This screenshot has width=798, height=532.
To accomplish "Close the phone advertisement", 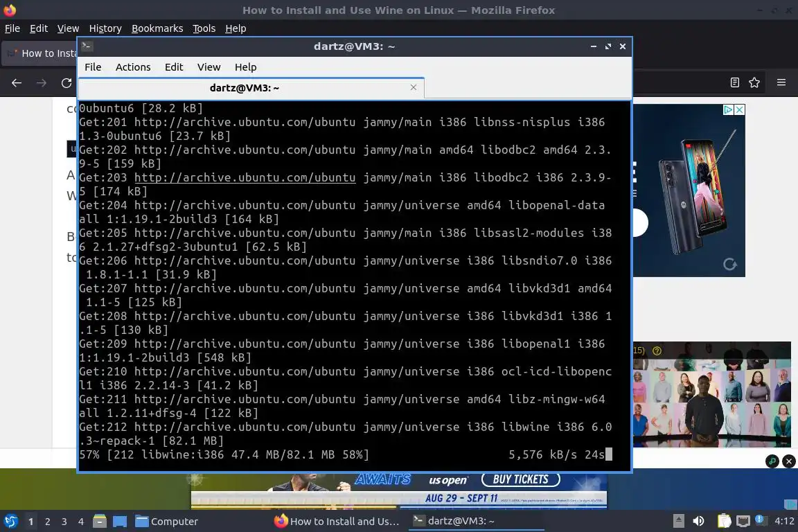I will coord(740,109).
